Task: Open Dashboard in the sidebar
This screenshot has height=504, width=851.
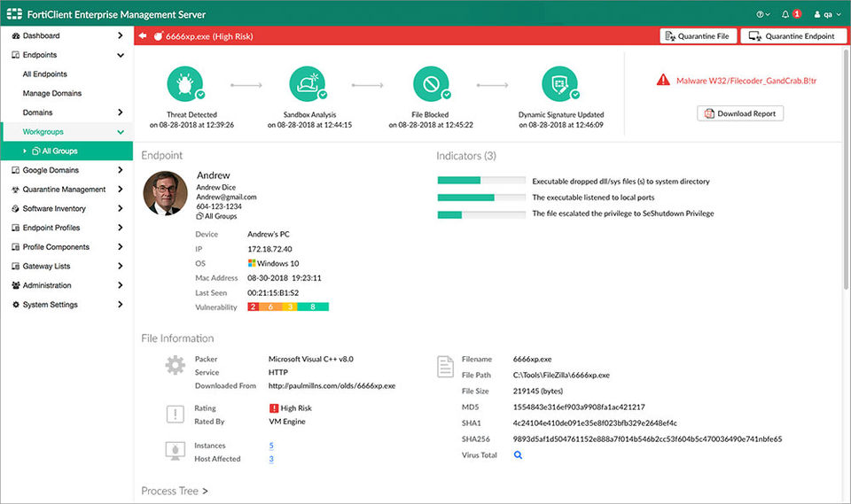Action: pyautogui.click(x=42, y=35)
